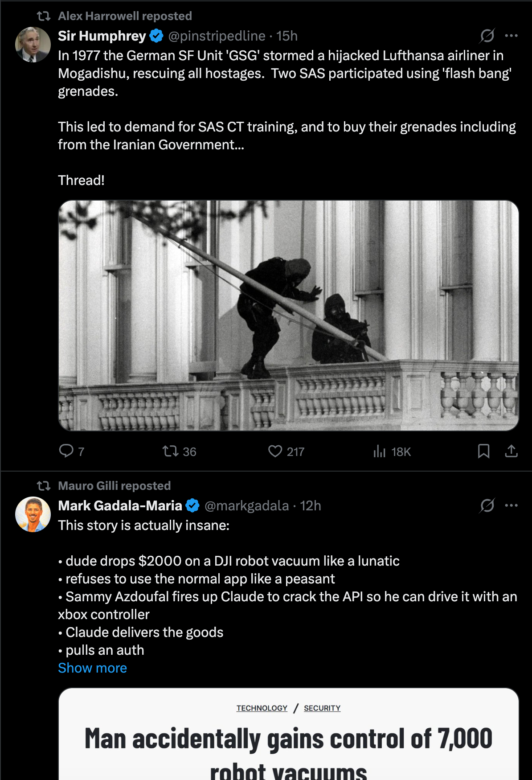The width and height of the screenshot is (532, 780).
Task: Repost Sir Humphrey's SAS thread
Action: click(x=171, y=452)
